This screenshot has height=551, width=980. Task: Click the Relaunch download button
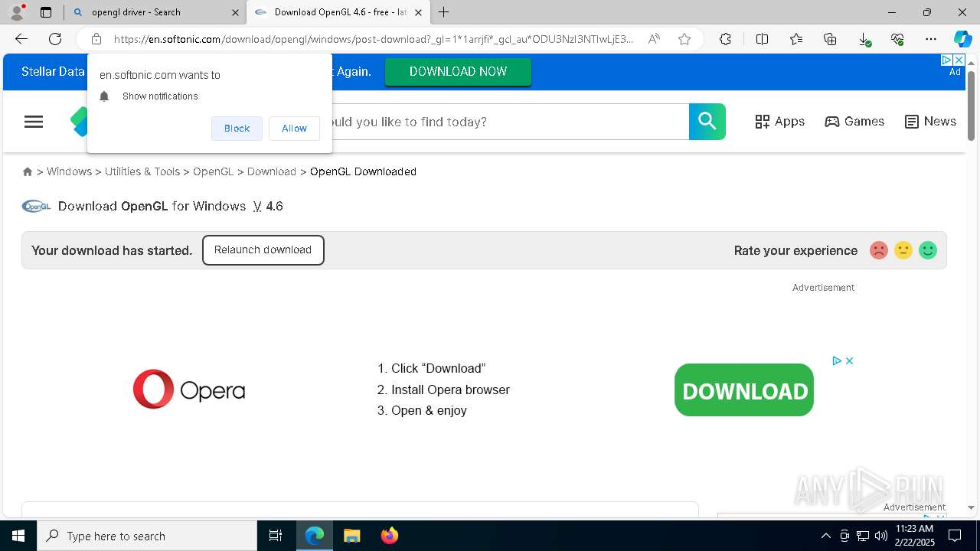click(263, 250)
